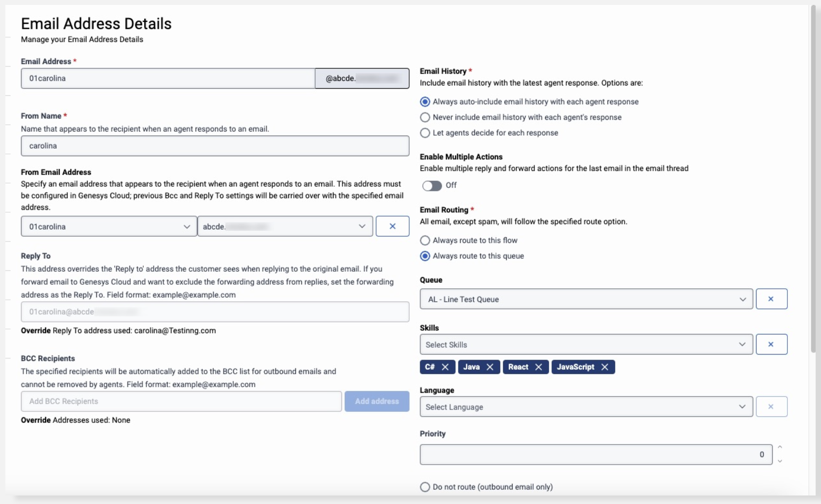Viewport: 821px width, 504px height.
Task: Select Do not route outbound email only
Action: 425,487
